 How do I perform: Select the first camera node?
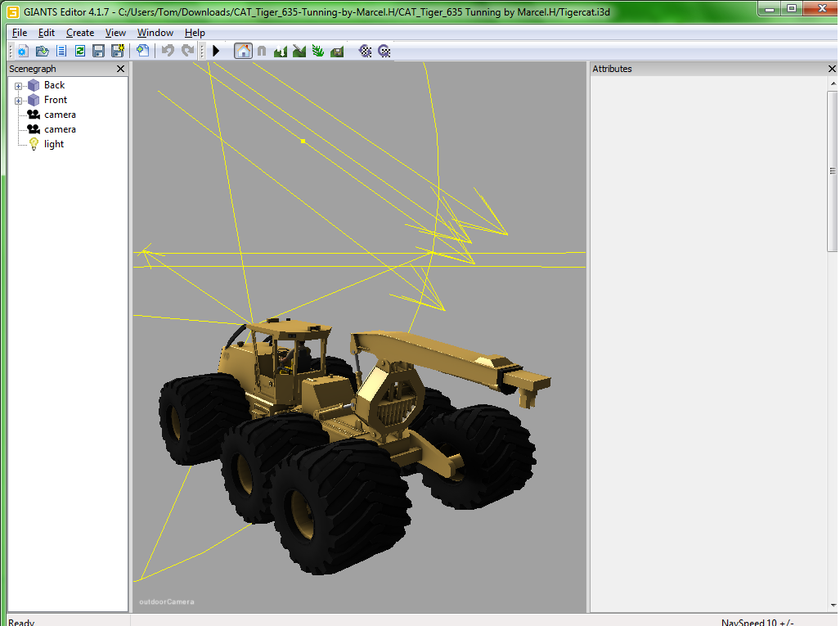tap(60, 115)
